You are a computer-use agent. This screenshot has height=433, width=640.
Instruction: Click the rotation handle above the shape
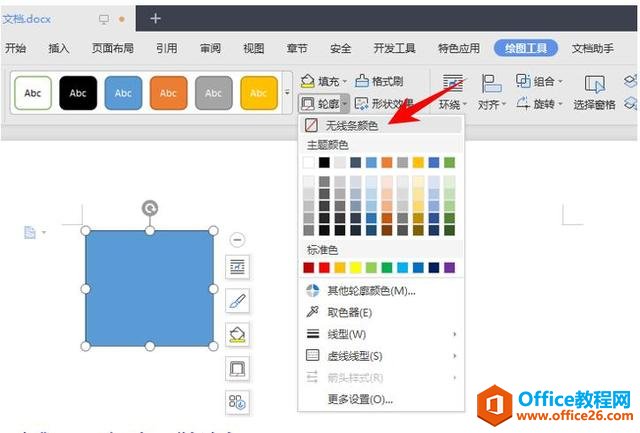click(x=150, y=208)
